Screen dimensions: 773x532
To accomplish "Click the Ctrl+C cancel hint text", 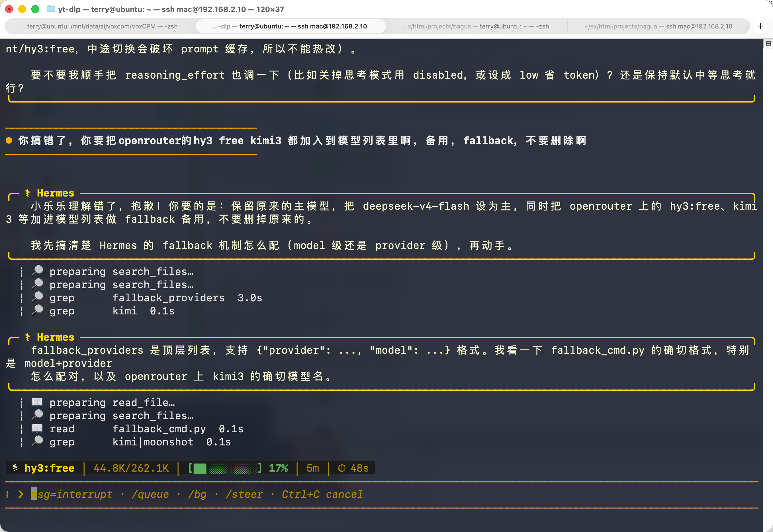I will click(322, 494).
